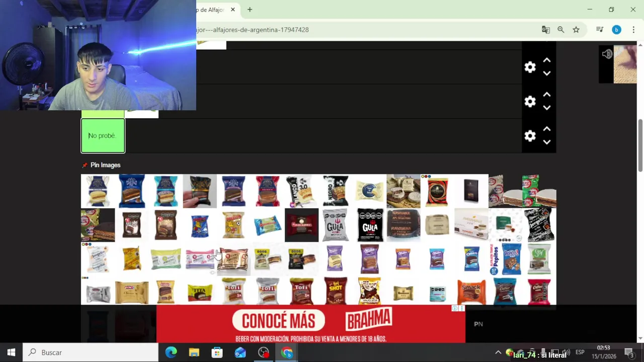Click down chevron of topmost visible tier row
644x362 pixels.
point(547,74)
